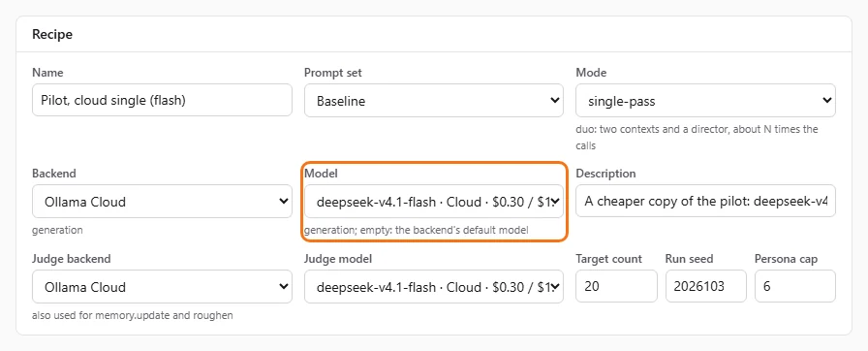
Task: Edit the Name field "Pilot, cloud single (flash)"
Action: [162, 100]
